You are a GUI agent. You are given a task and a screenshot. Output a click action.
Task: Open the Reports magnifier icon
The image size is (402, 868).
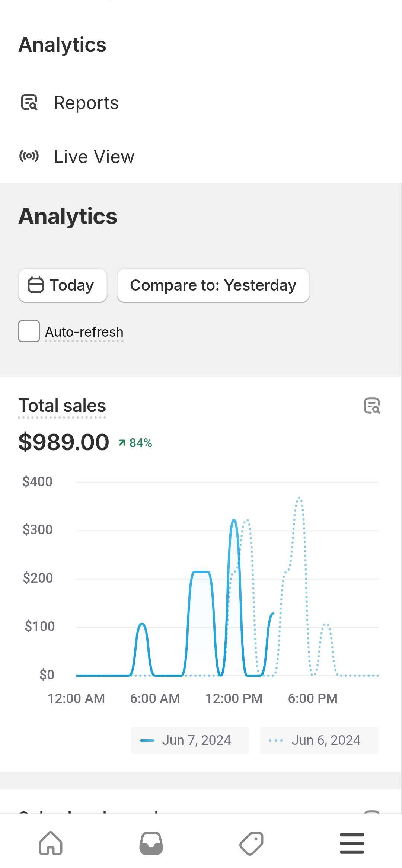[29, 102]
